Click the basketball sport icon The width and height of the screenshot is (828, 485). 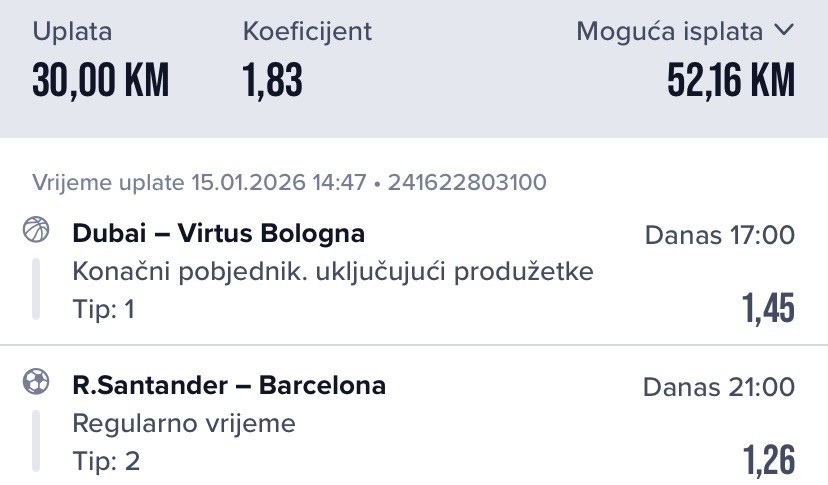(35, 231)
